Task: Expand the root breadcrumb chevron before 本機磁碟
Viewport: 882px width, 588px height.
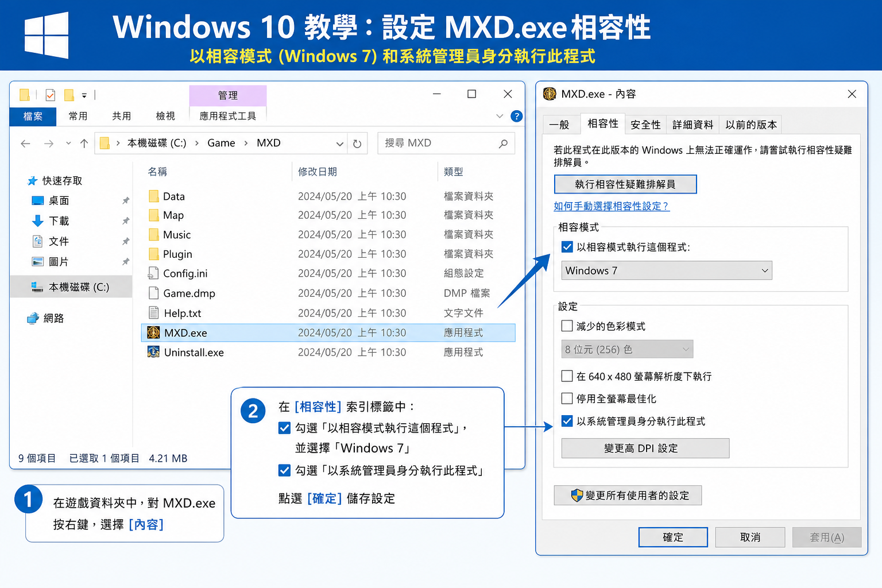Action: coord(118,143)
